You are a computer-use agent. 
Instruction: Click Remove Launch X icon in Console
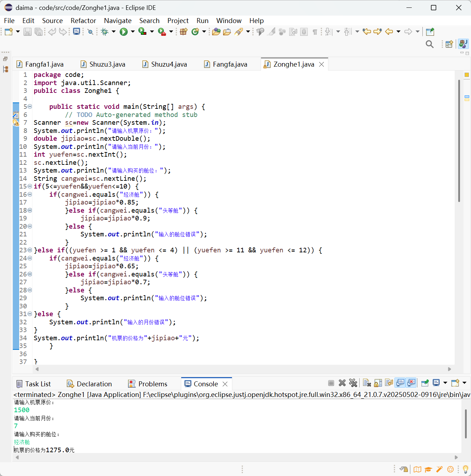(342, 383)
